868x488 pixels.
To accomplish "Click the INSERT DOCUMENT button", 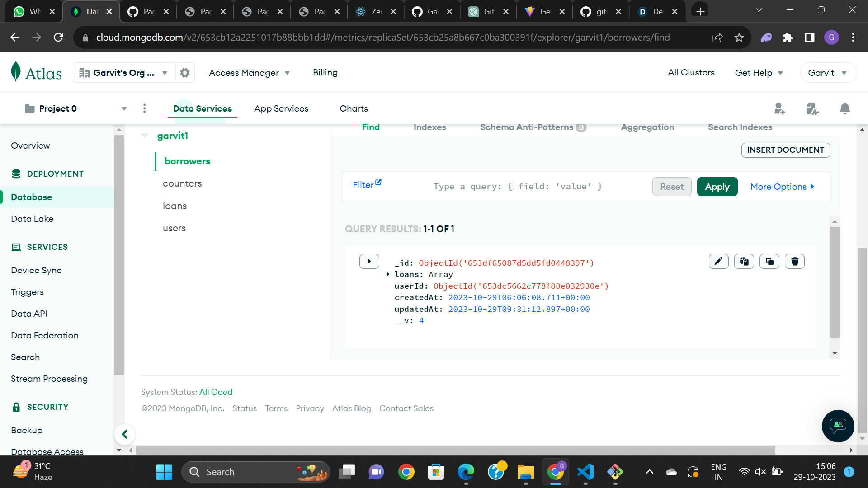I will 785,150.
